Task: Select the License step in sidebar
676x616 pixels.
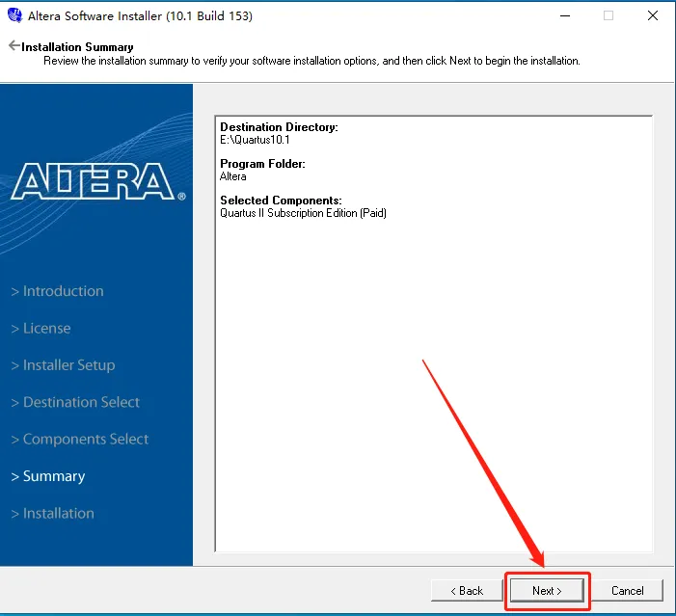Action: tap(41, 329)
